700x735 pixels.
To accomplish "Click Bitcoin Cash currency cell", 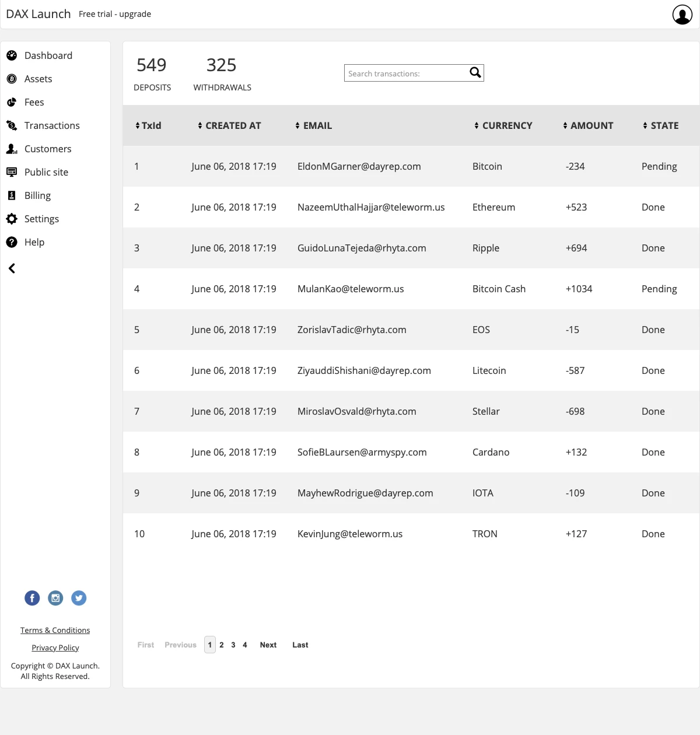I will [499, 289].
